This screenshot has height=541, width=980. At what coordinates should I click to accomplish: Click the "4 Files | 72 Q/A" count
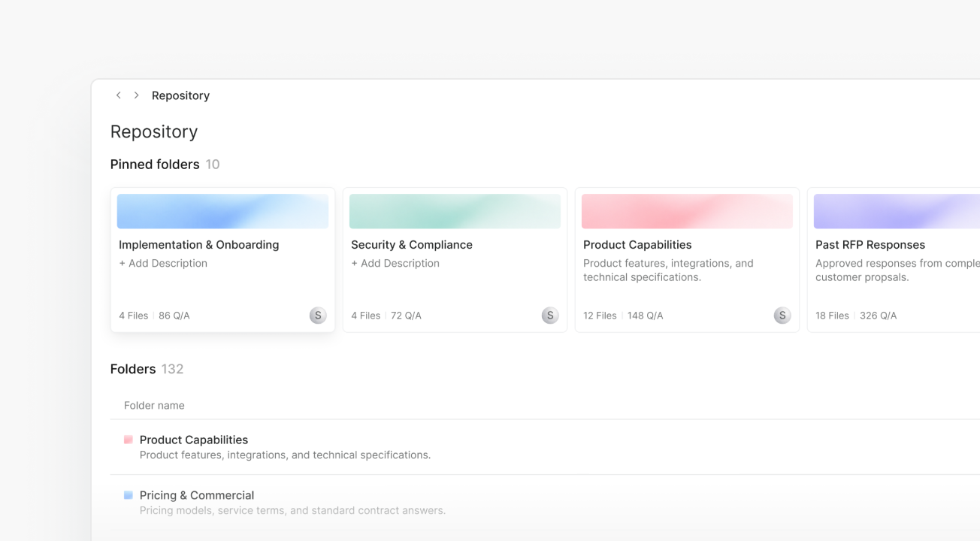pyautogui.click(x=386, y=316)
